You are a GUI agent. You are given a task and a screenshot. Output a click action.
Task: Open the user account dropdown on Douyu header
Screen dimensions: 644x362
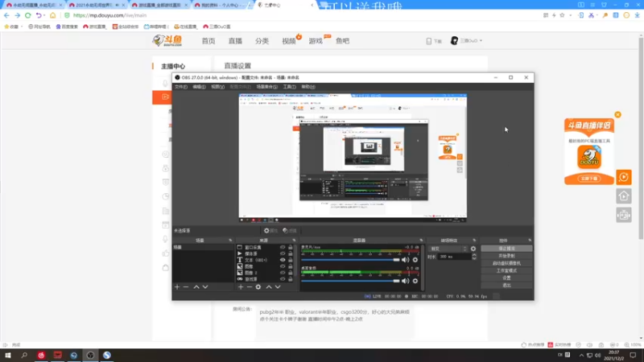coord(467,41)
